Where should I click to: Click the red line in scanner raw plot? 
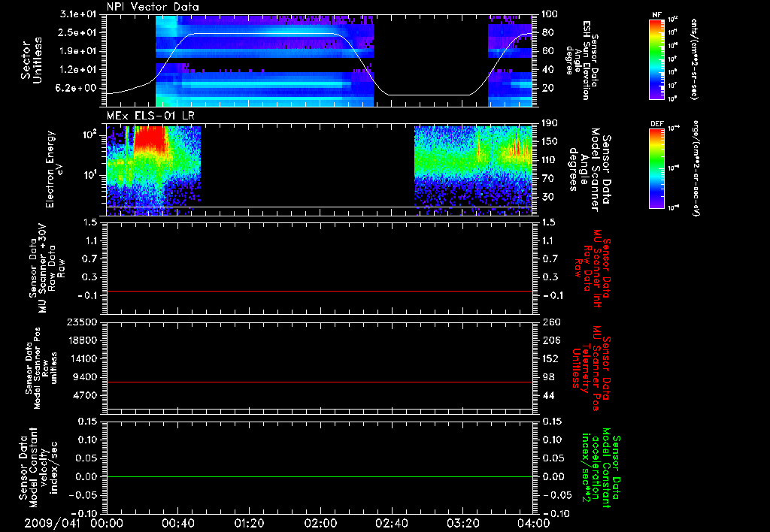click(319, 291)
